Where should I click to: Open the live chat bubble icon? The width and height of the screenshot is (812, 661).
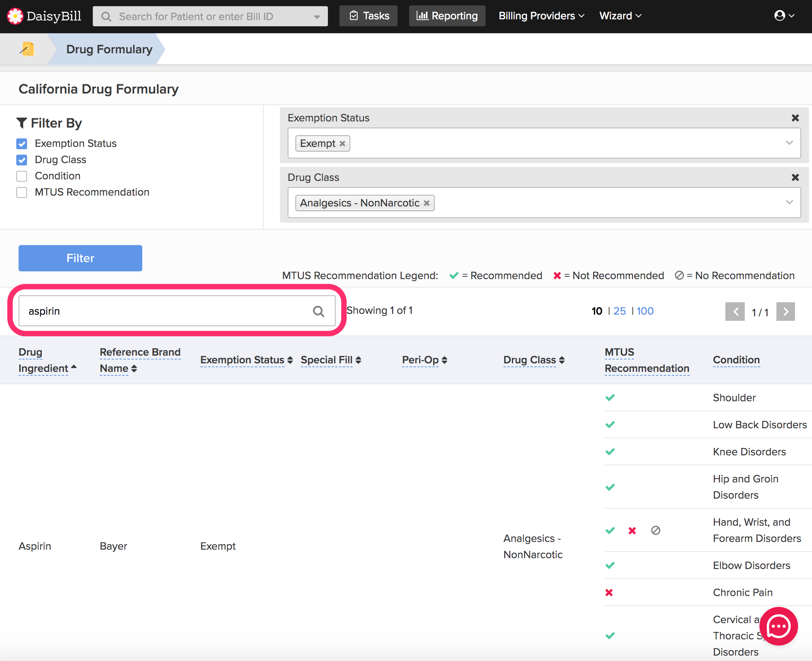click(778, 626)
